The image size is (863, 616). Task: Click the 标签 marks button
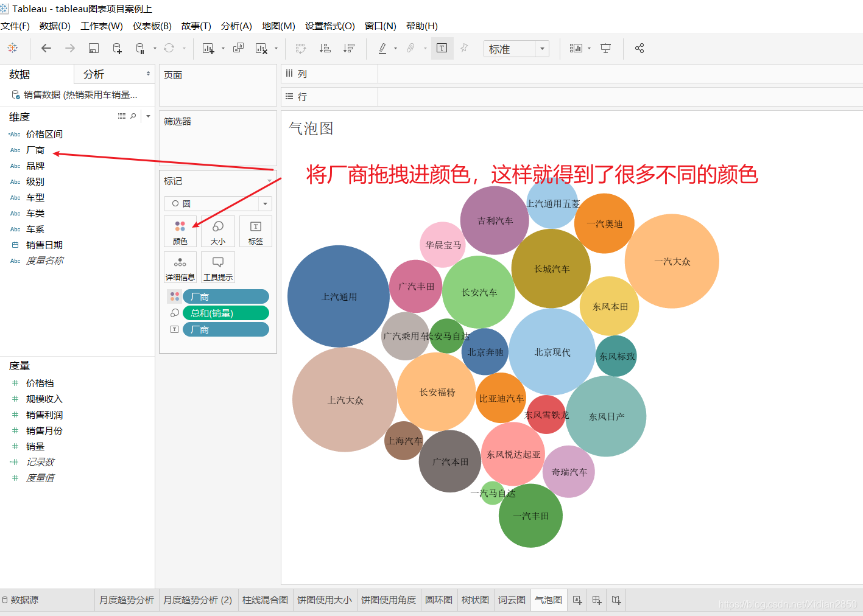(x=256, y=231)
